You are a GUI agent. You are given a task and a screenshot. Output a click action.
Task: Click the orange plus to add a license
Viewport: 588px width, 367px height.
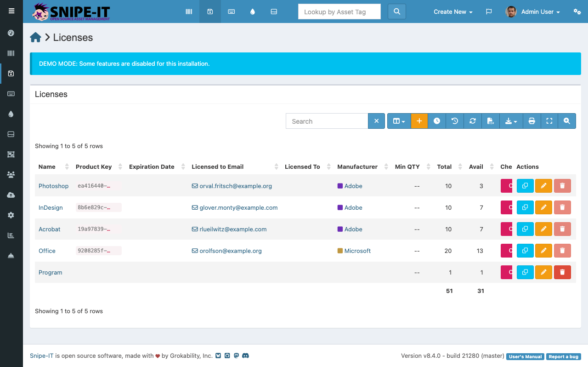(x=419, y=121)
